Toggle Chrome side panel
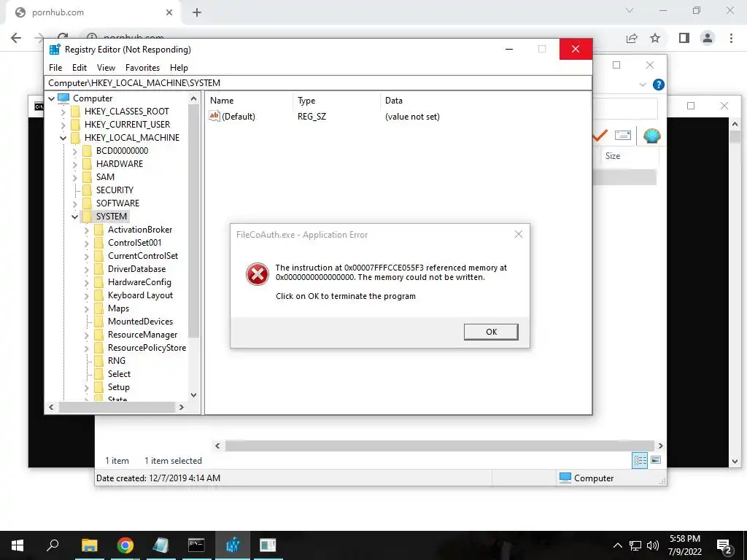 (684, 38)
